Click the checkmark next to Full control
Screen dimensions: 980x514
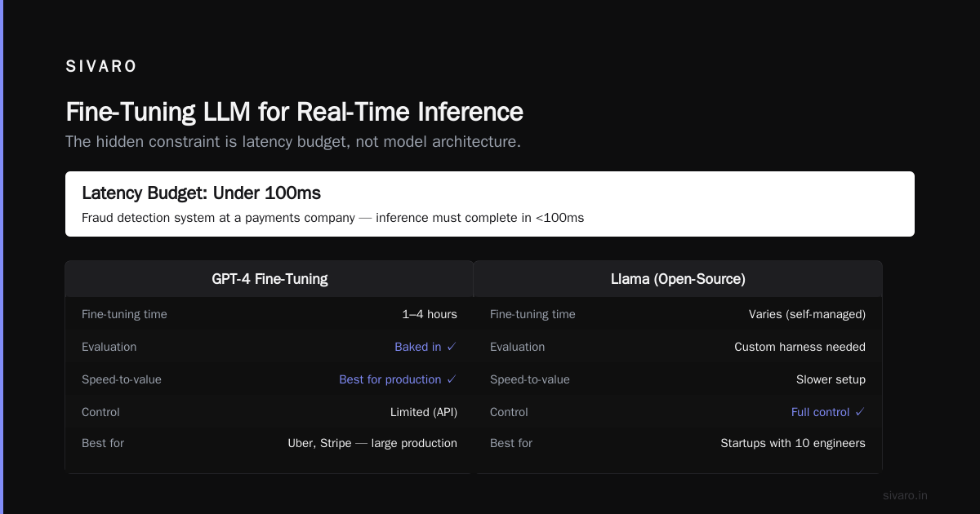coord(860,412)
